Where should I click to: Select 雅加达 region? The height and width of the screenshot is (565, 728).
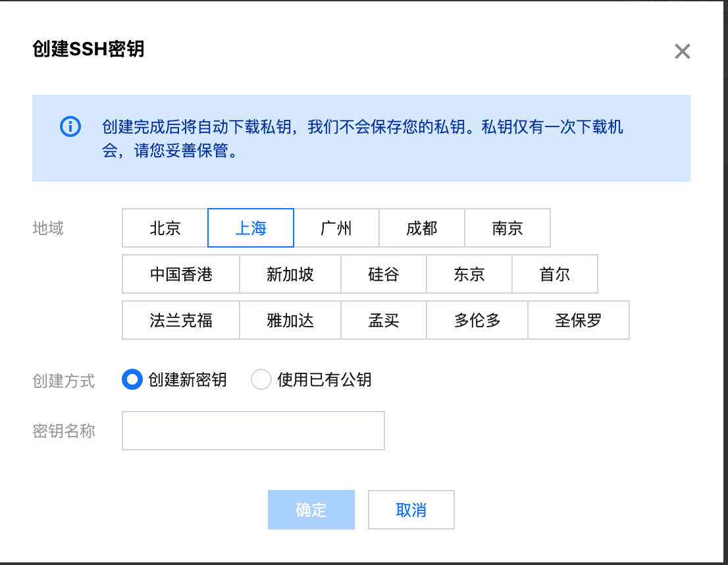click(x=290, y=320)
